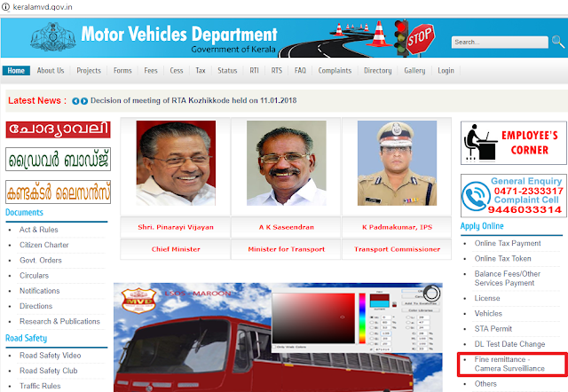
Task: Open Road Safety Video link
Action: [x=50, y=356]
